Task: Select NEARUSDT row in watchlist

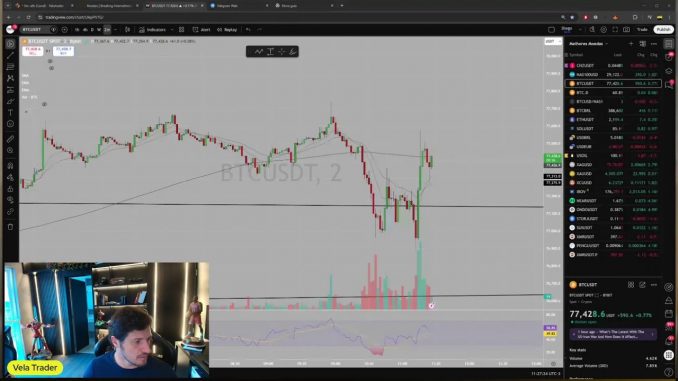Action: (613, 201)
